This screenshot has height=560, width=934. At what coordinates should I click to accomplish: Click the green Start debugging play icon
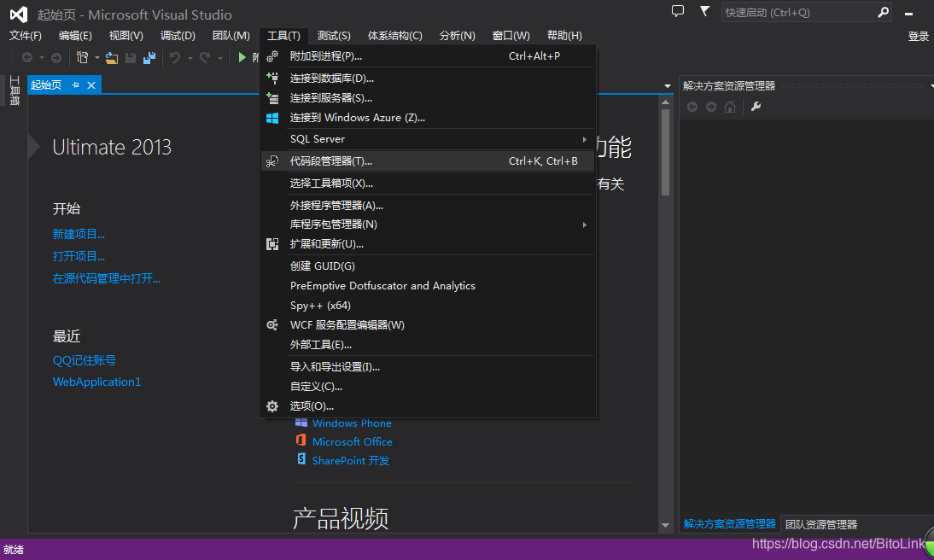coord(242,57)
